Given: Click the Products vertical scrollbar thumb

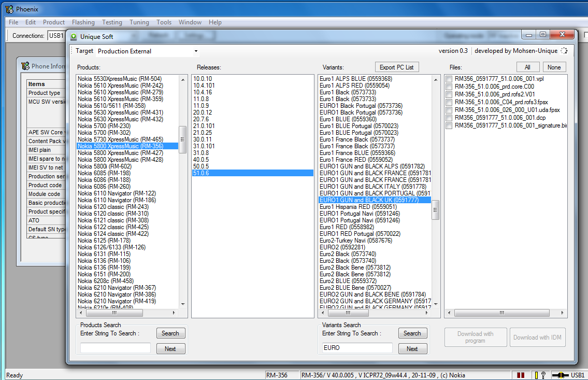Looking at the screenshot, I should (183, 139).
